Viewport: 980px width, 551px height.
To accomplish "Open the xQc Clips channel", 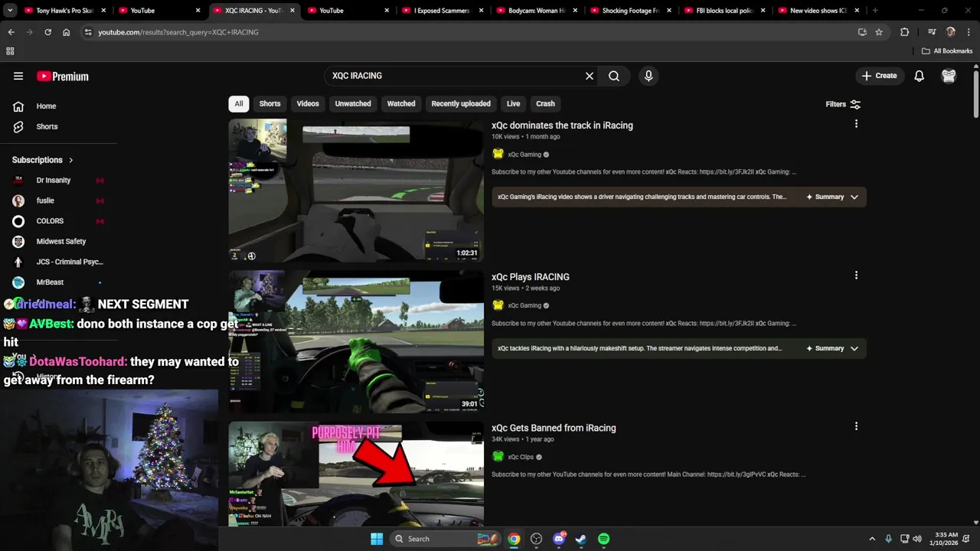I will coord(521,457).
